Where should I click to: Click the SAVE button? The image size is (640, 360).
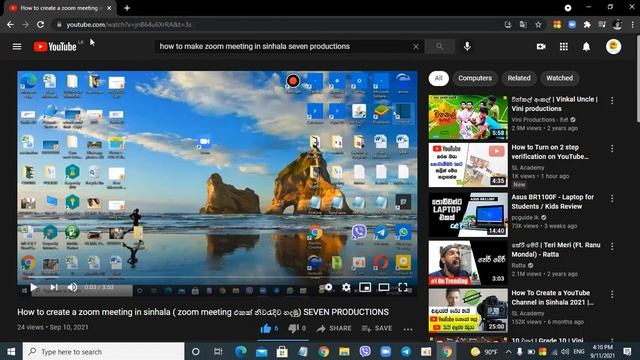[377, 328]
